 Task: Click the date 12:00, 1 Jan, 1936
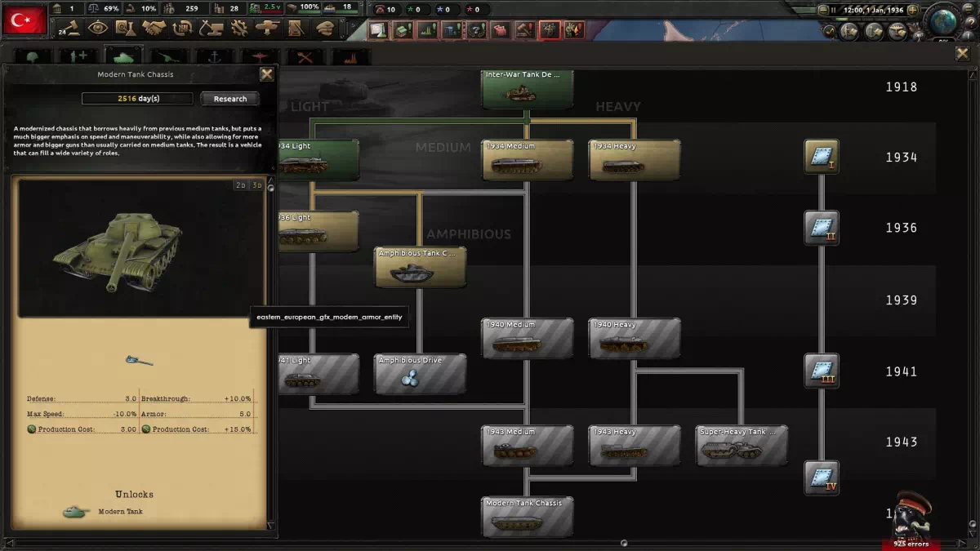[x=873, y=11]
